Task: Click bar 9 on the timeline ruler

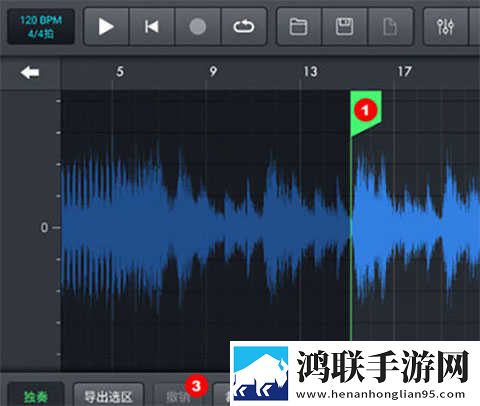Action: coord(213,72)
